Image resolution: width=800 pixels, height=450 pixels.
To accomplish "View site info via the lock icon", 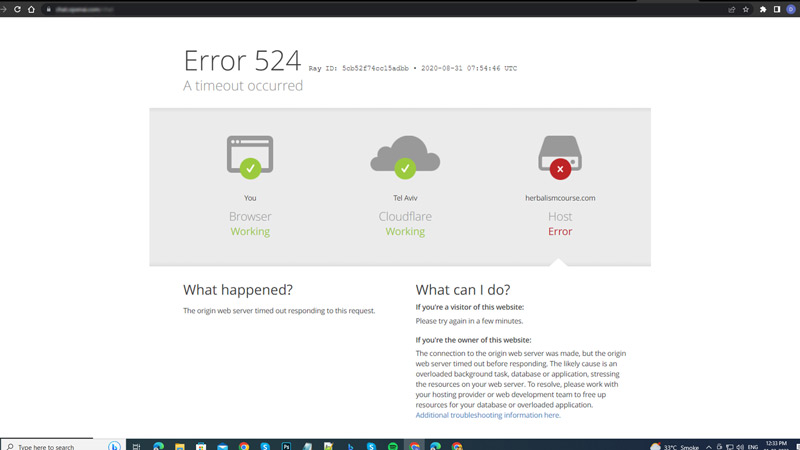I will 48,9.
